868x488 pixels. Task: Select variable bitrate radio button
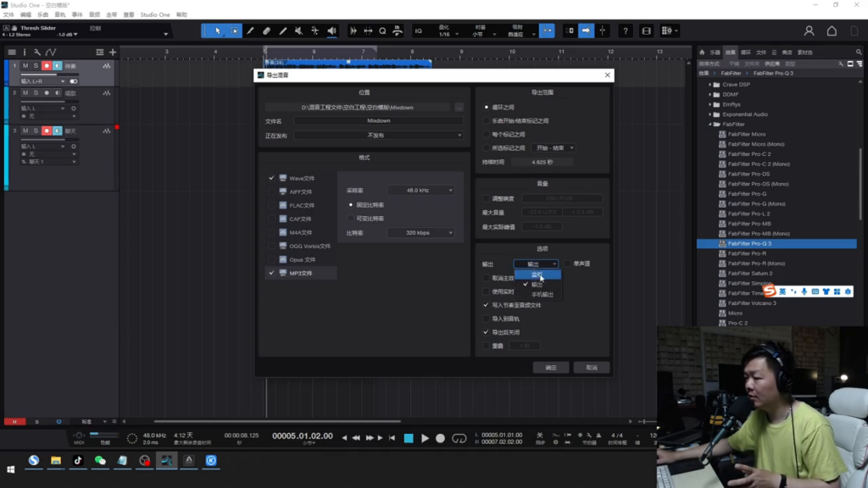351,219
